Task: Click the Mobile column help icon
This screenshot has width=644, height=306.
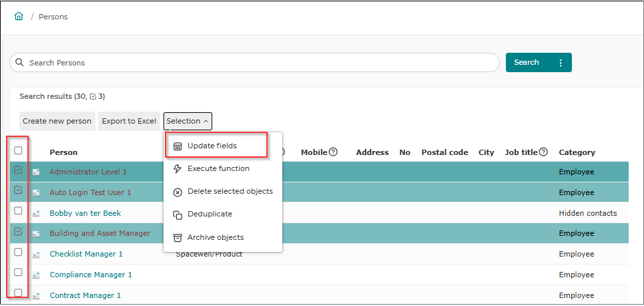Action: [x=333, y=152]
